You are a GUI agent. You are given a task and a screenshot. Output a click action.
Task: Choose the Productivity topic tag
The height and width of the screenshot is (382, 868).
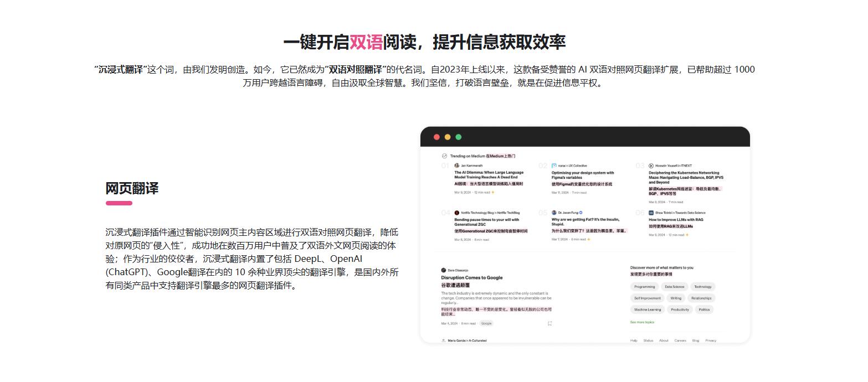point(680,310)
